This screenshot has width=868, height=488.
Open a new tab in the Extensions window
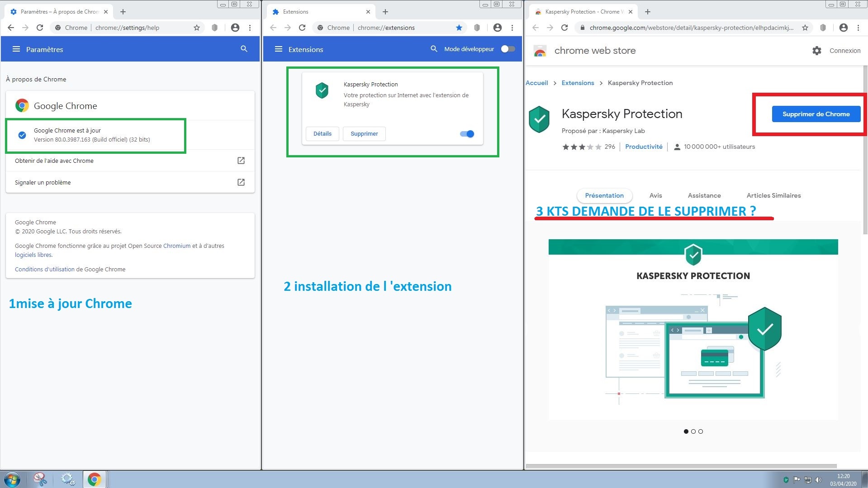385,12
